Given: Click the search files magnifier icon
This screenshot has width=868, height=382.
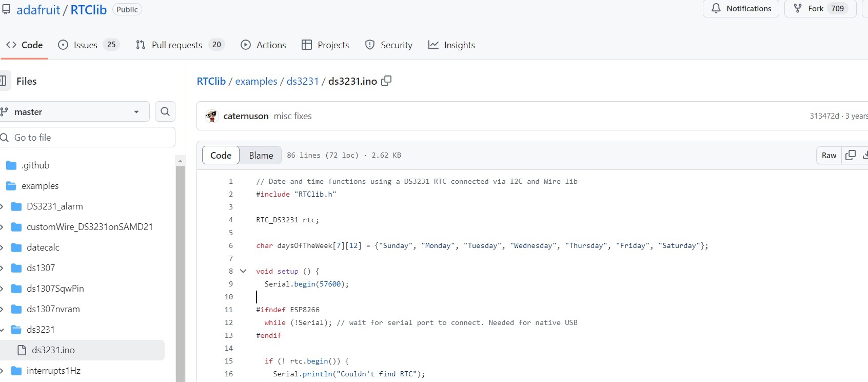Looking at the screenshot, I should coord(165,111).
